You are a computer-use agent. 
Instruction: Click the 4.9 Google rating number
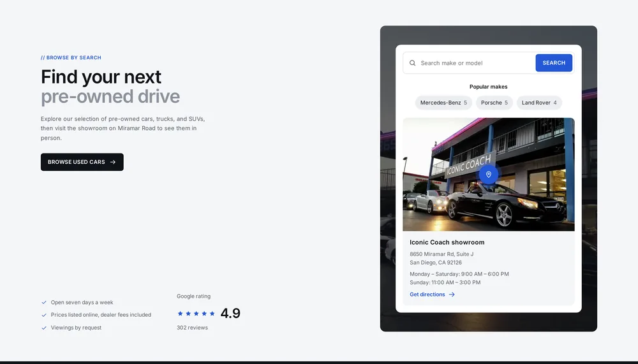pyautogui.click(x=230, y=314)
